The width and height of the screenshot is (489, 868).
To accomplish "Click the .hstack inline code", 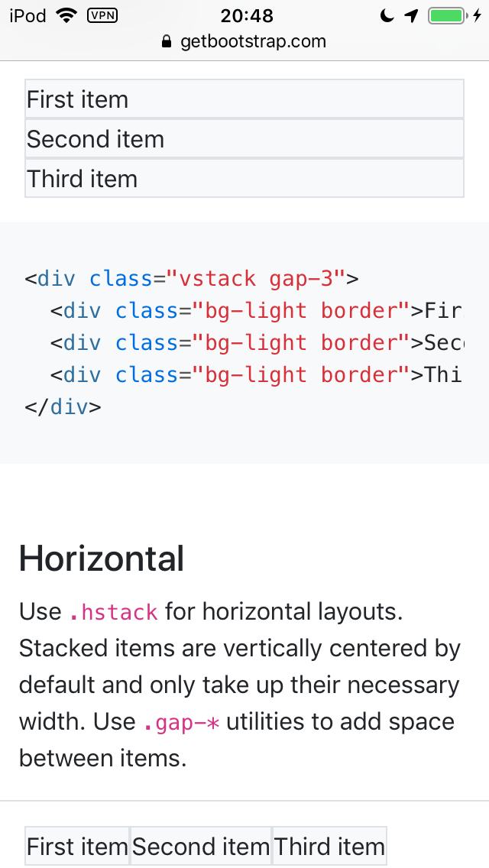I will 113,612.
